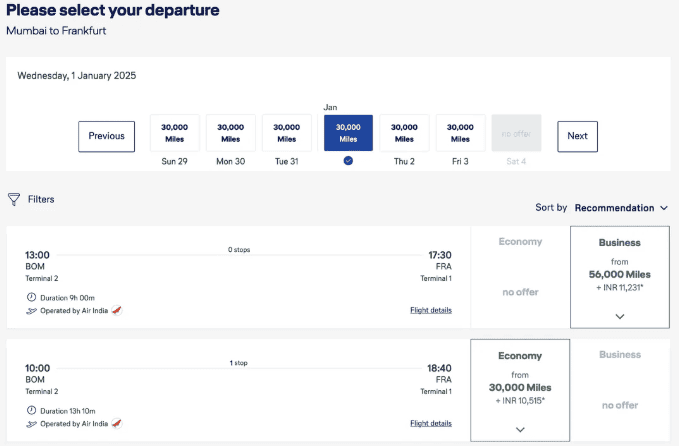
Task: Click the Air India logo on 10:00 flight
Action: point(117,423)
